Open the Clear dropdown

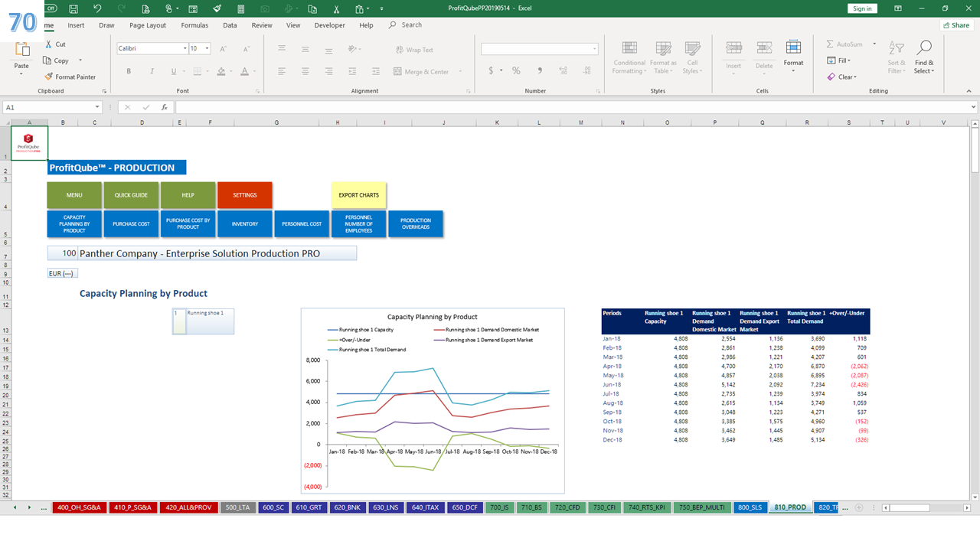(842, 77)
